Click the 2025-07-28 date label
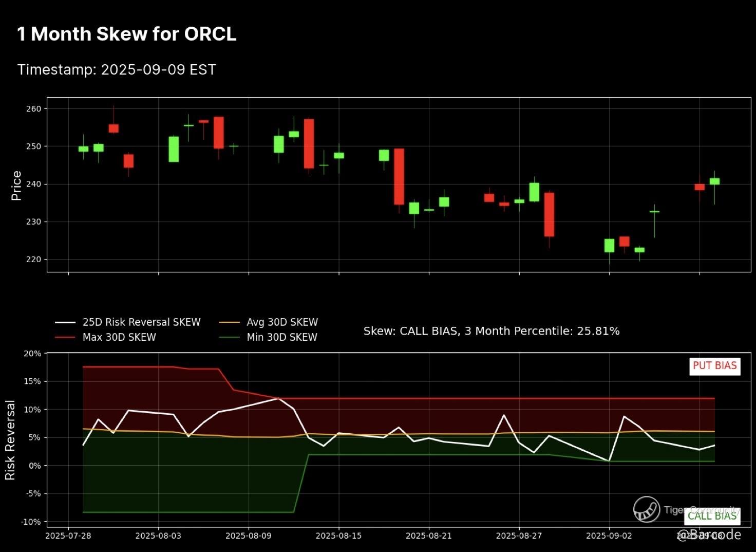 pyautogui.click(x=68, y=536)
